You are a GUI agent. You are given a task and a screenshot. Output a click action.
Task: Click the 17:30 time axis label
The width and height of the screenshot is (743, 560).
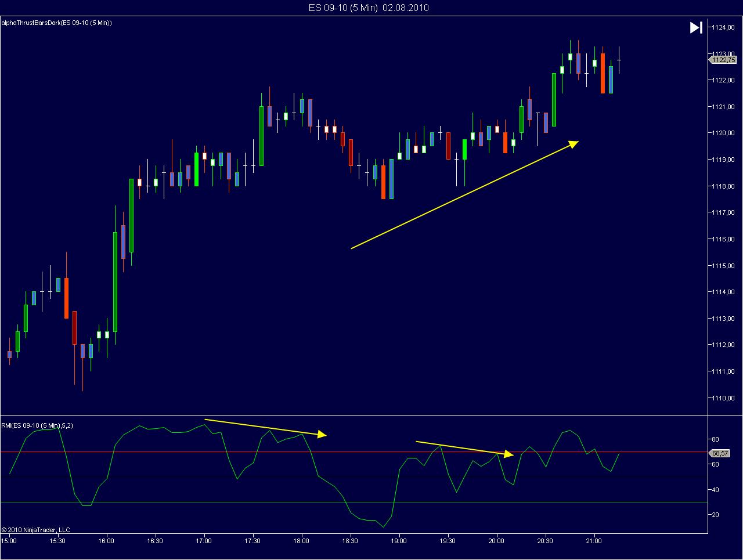pyautogui.click(x=252, y=541)
